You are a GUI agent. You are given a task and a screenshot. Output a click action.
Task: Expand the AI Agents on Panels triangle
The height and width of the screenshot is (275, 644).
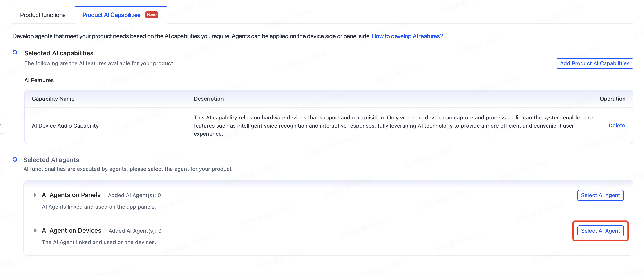coord(35,195)
